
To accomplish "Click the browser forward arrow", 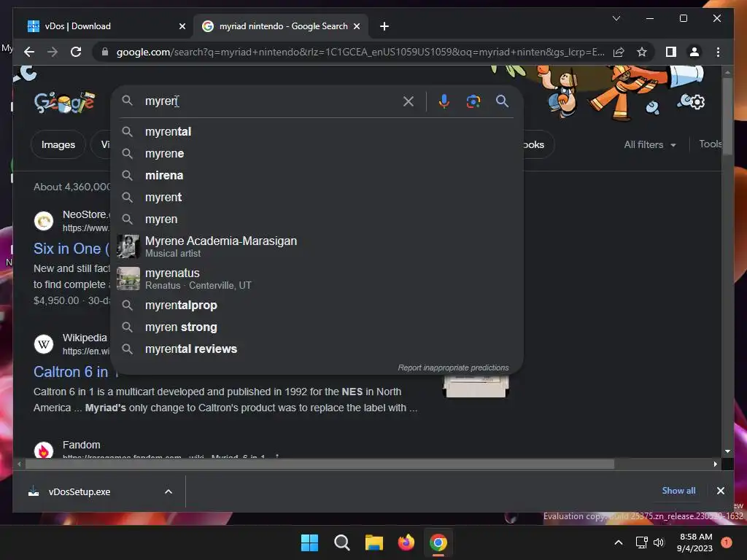I will (53, 52).
